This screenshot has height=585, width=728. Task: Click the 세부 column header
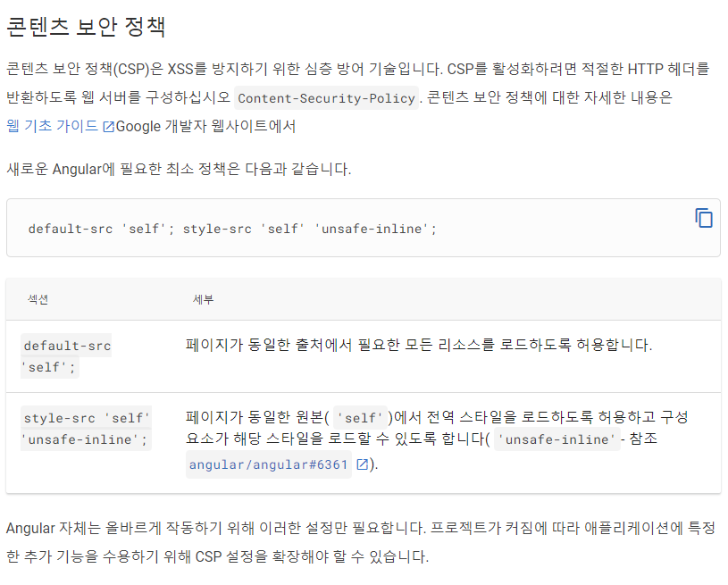coord(203,299)
